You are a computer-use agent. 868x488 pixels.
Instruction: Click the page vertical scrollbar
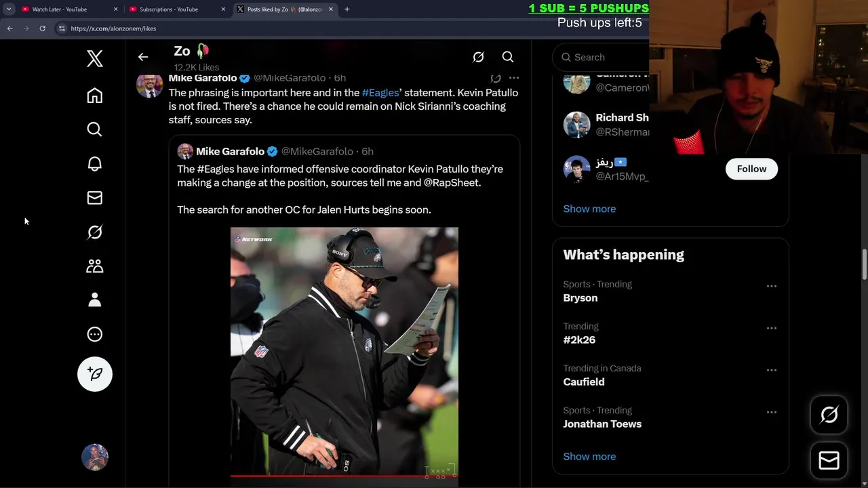[864, 264]
